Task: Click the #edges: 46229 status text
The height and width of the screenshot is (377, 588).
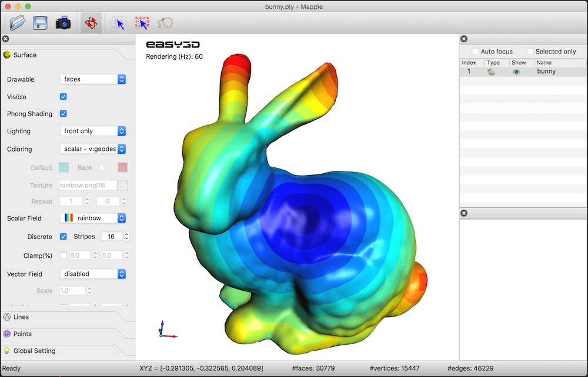Action: (x=470, y=368)
